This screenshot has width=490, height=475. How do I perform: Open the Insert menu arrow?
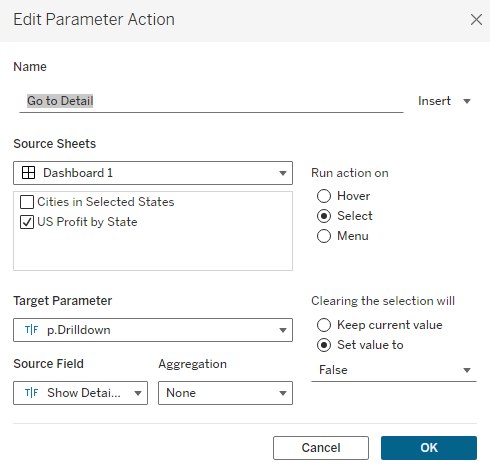[467, 101]
